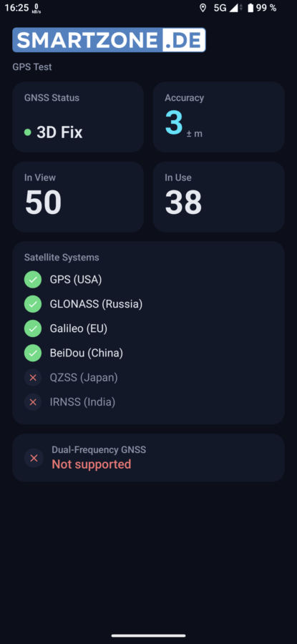Screen dimensions: 297x644
Task: Click the red X beside IRNSS (India)
Action: click(x=33, y=402)
